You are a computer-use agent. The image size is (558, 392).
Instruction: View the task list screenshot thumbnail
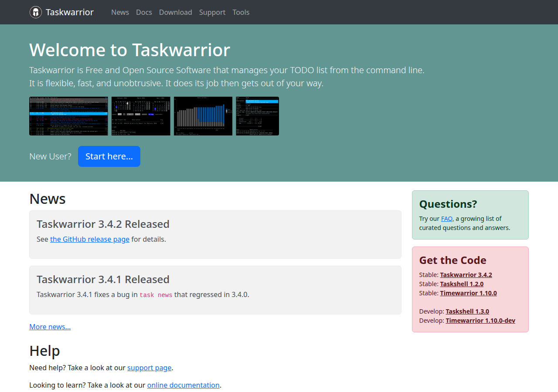[69, 116]
